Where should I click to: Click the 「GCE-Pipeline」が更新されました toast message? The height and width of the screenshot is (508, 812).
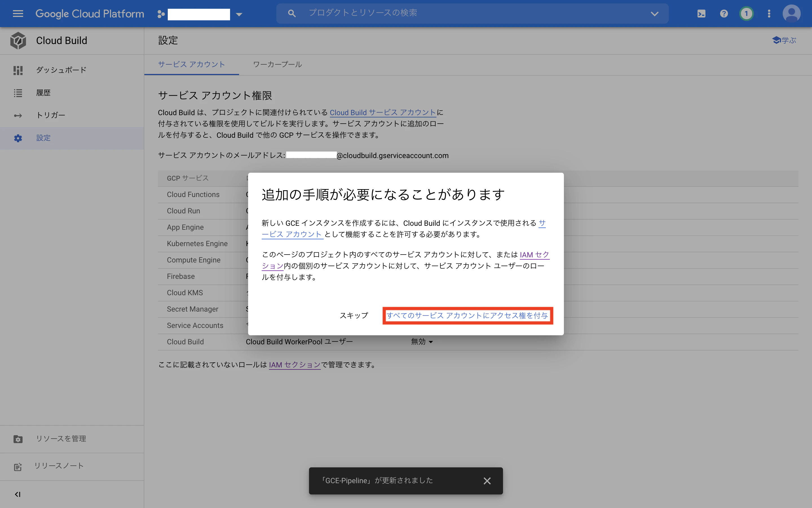click(377, 481)
